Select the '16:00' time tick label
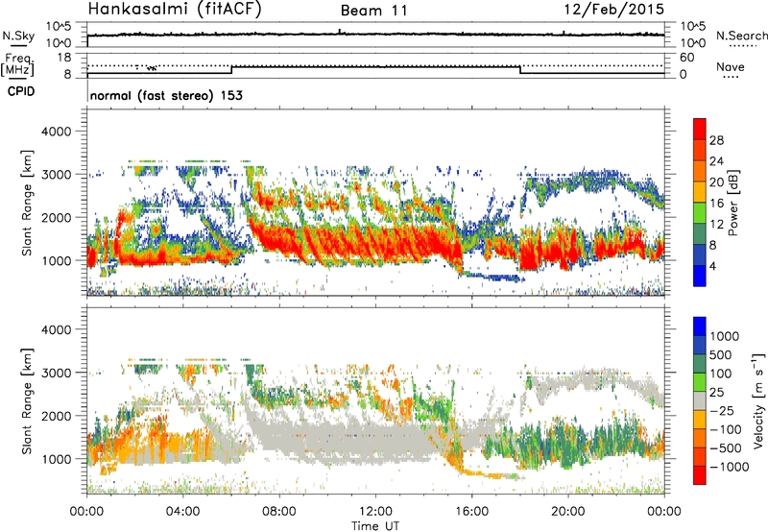 471,512
